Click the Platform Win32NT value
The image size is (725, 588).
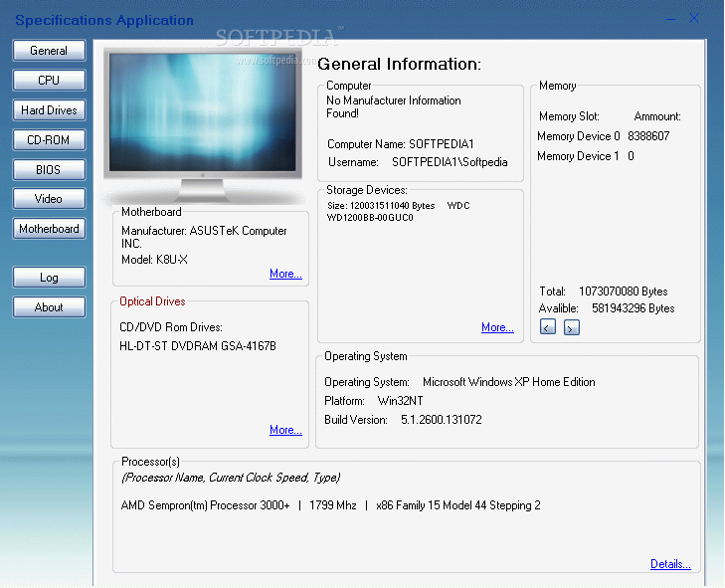pyautogui.click(x=400, y=401)
